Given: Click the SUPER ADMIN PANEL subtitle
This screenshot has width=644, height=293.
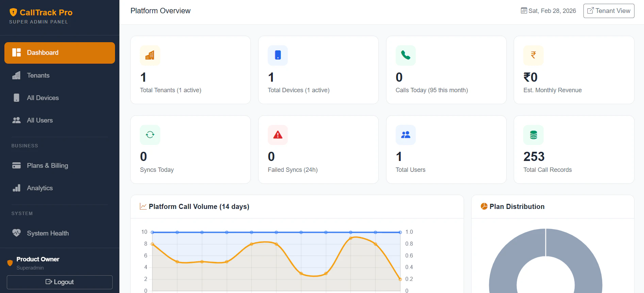Looking at the screenshot, I should coord(38,22).
